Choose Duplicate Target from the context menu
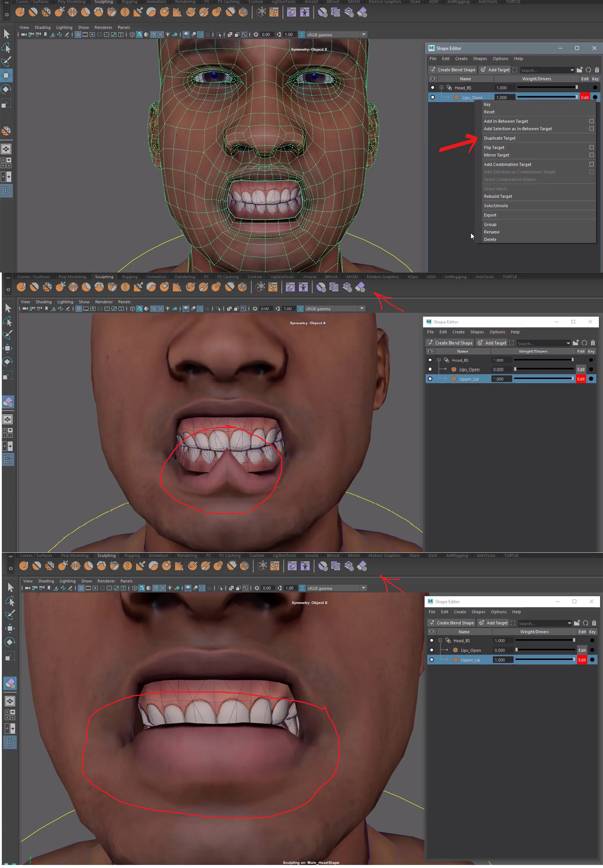Image resolution: width=603 pixels, height=868 pixels. [x=500, y=138]
